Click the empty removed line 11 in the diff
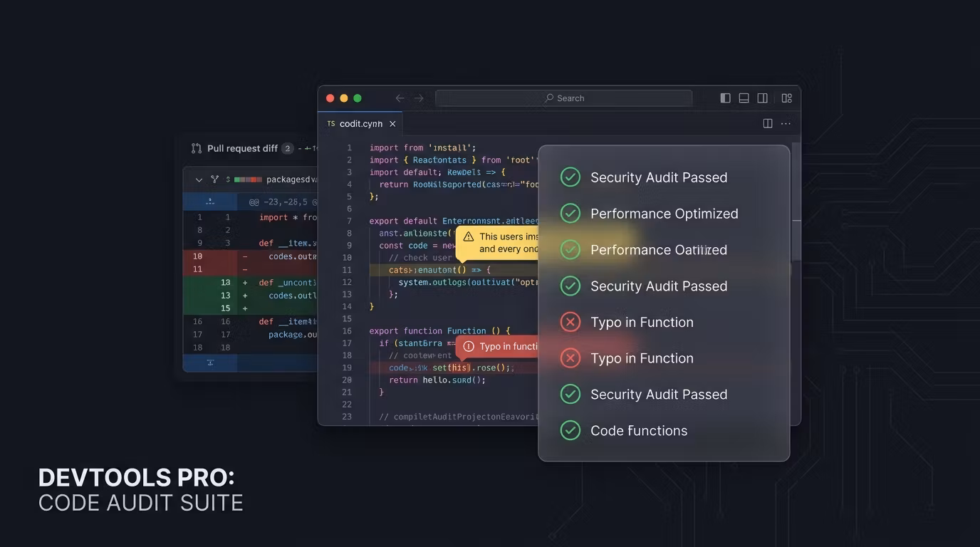The image size is (980, 547). coord(250,269)
